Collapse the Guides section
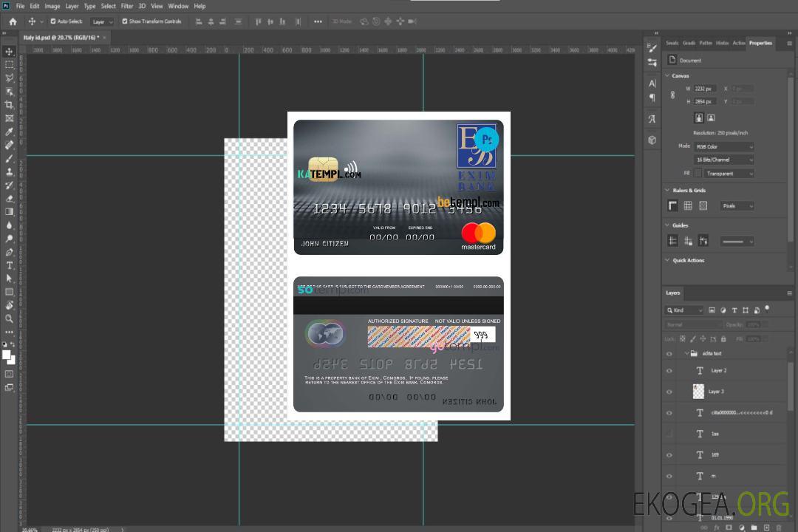This screenshot has height=532, width=798. tap(667, 225)
